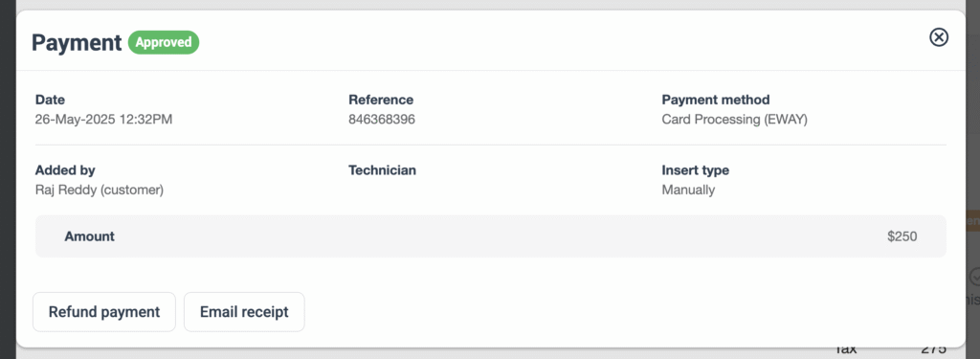This screenshot has width=980, height=359.
Task: Click the partially hidden check circle icon behind dialog
Action: [x=974, y=277]
